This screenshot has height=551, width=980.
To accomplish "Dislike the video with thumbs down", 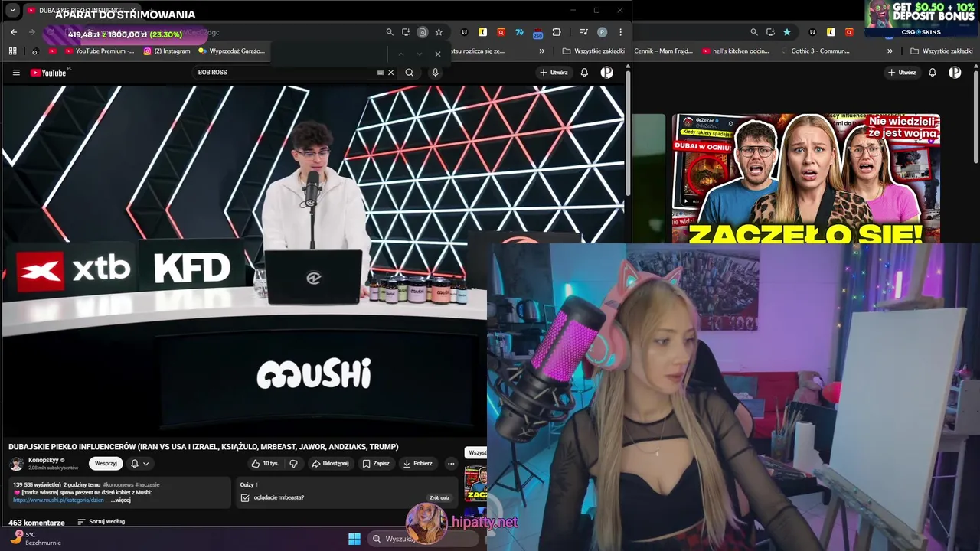I will 293,464.
